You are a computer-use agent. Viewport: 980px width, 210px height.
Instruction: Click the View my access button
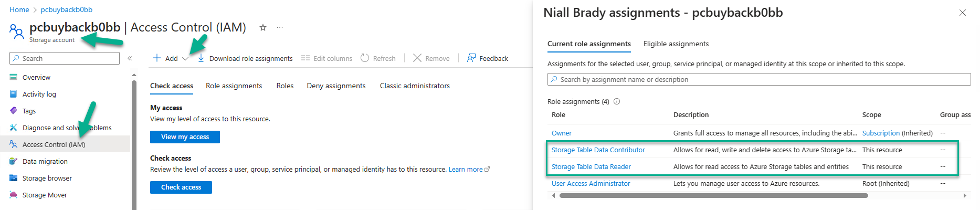pos(185,137)
